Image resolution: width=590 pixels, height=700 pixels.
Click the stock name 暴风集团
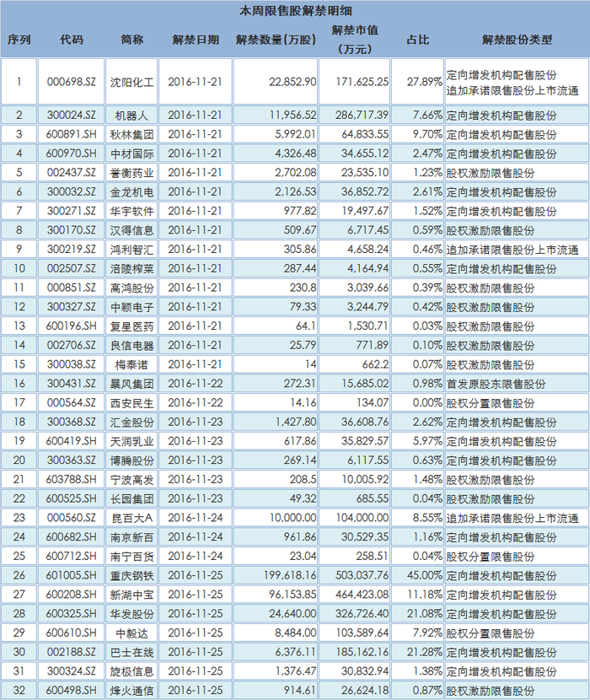click(x=132, y=385)
